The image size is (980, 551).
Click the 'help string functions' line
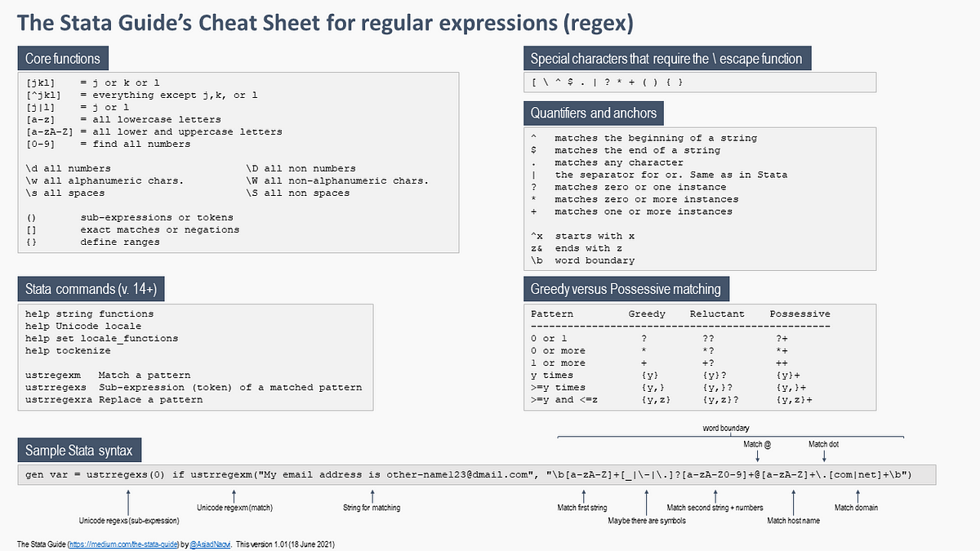pyautogui.click(x=89, y=313)
